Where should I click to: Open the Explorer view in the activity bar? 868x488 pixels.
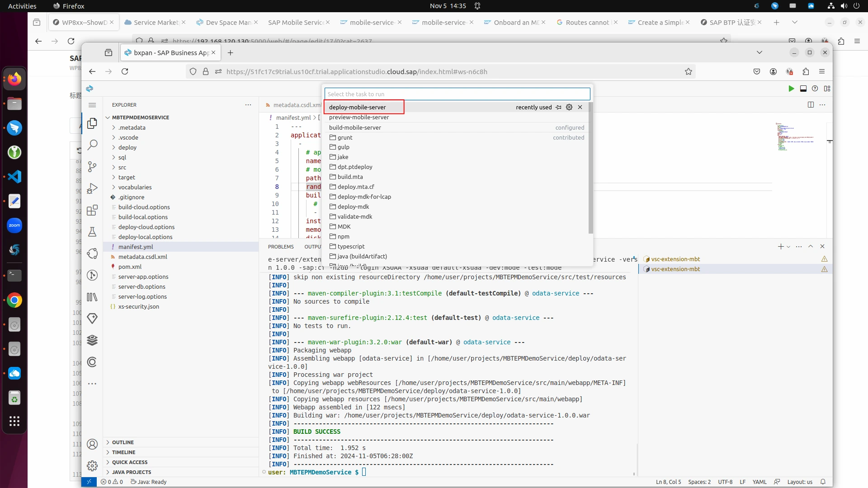[x=92, y=123]
